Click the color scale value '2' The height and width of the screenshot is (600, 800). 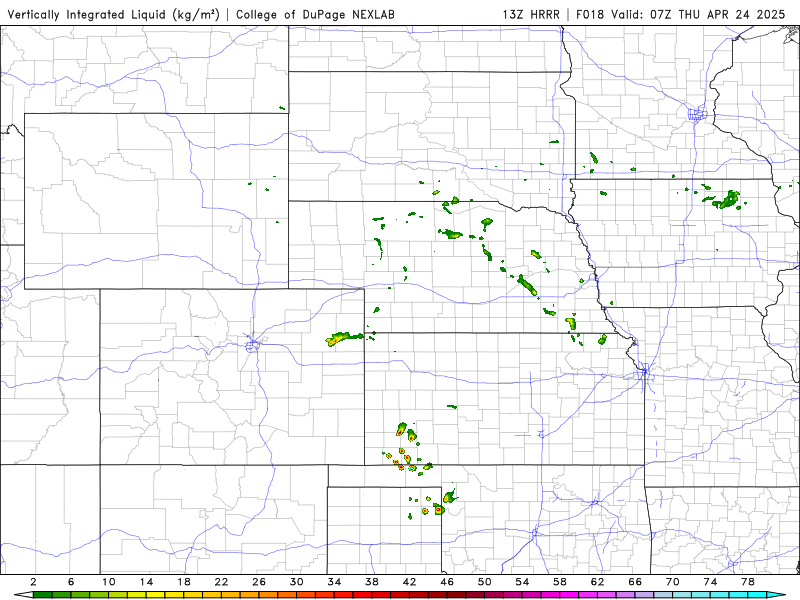(34, 582)
